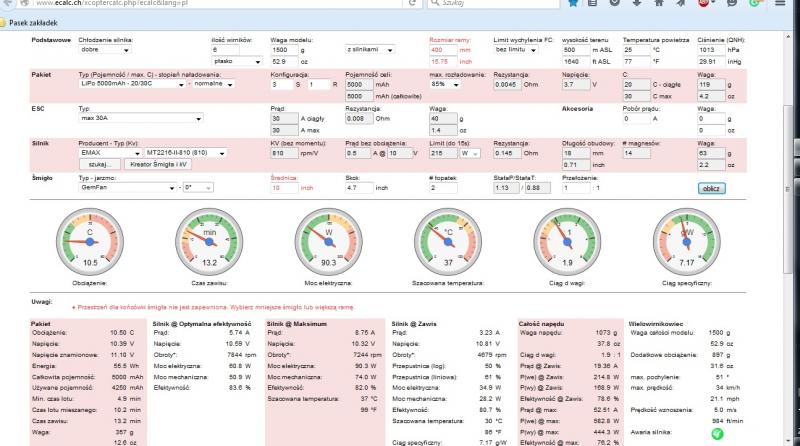Expand the LiPo 5000mAh battery type dropdown
The height and width of the screenshot is (446, 800).
(134, 85)
